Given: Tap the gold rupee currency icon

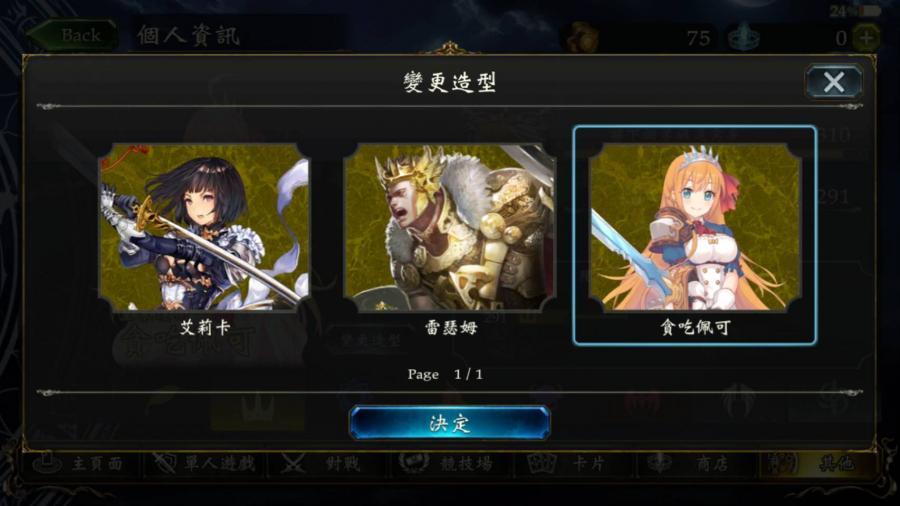Looking at the screenshot, I should coord(583,37).
